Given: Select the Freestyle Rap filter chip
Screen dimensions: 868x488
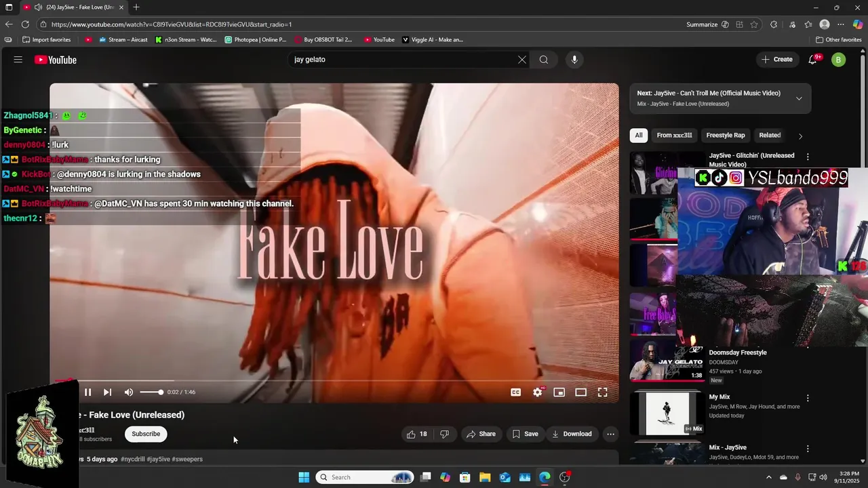Looking at the screenshot, I should tap(726, 136).
